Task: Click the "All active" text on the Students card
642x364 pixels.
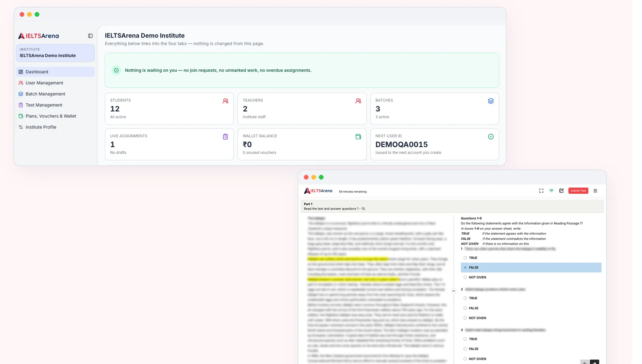Action: pos(118,117)
